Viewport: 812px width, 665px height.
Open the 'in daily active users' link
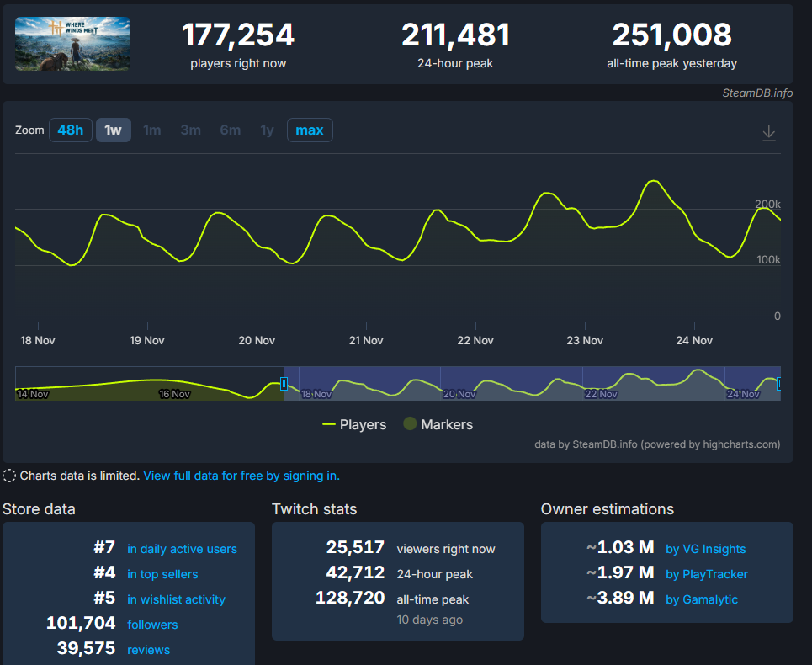pos(182,549)
